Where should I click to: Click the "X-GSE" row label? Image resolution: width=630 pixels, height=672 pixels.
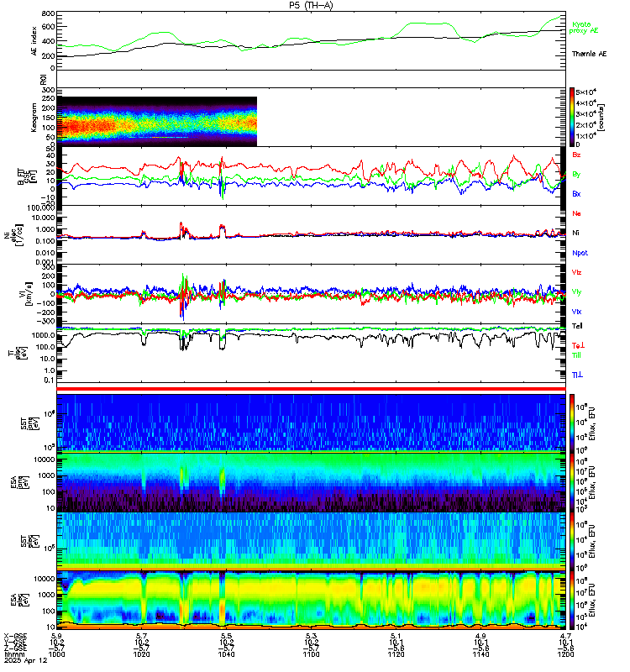pyautogui.click(x=15, y=636)
